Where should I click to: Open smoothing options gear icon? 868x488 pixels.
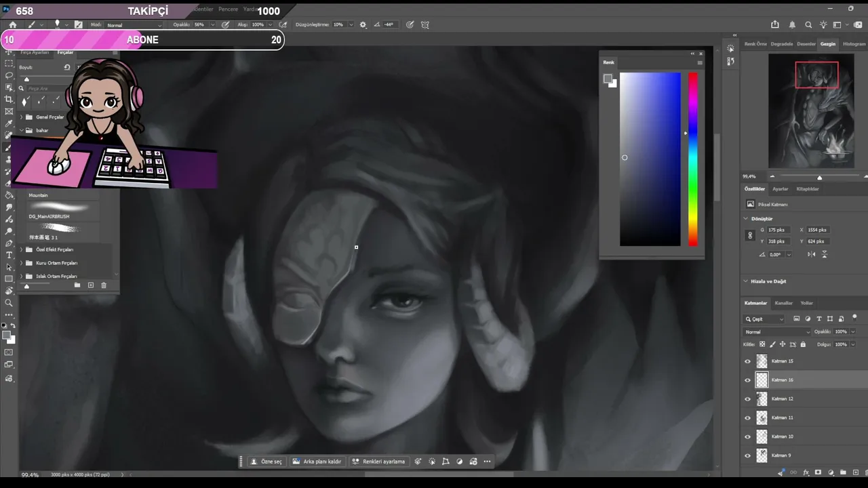(363, 24)
